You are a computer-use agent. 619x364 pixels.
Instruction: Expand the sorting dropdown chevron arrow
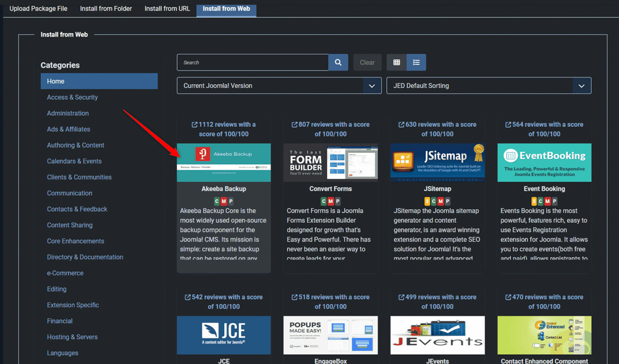click(581, 85)
